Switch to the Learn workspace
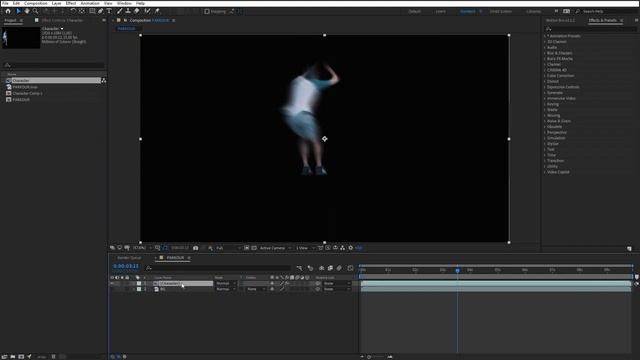The width and height of the screenshot is (640, 360). pyautogui.click(x=440, y=11)
